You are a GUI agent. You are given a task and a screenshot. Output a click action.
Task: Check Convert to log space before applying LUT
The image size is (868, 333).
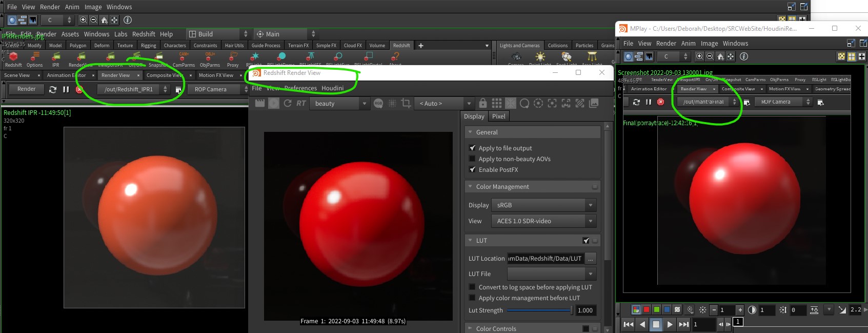(472, 287)
